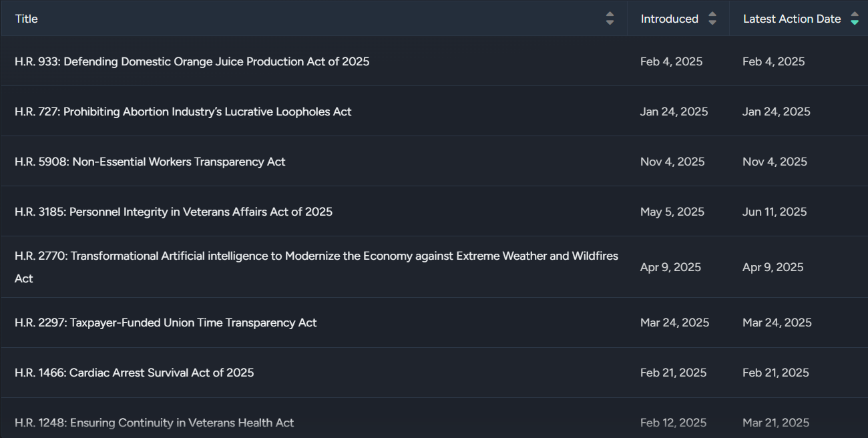Image resolution: width=868 pixels, height=438 pixels.
Task: Open H.R. 727 Abortion Industry Loopholes Act
Action: coord(183,112)
